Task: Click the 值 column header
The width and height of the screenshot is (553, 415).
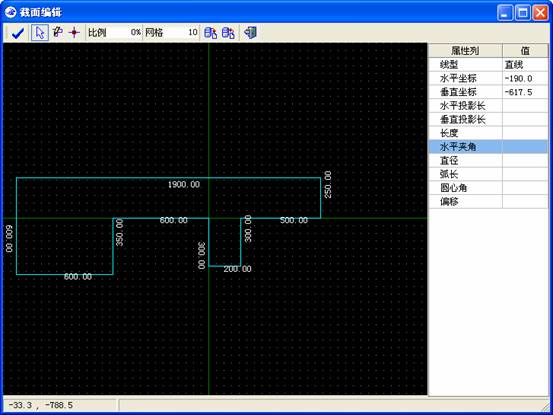Action: pyautogui.click(x=525, y=51)
